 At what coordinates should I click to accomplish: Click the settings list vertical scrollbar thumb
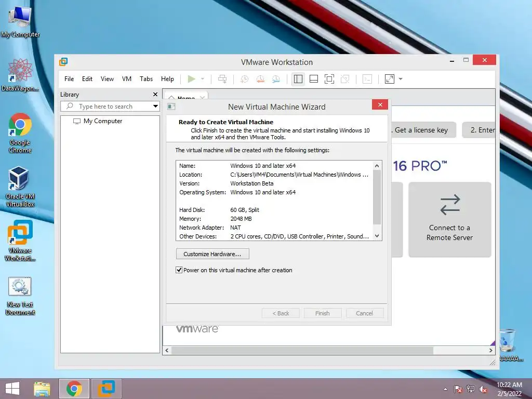(377, 197)
